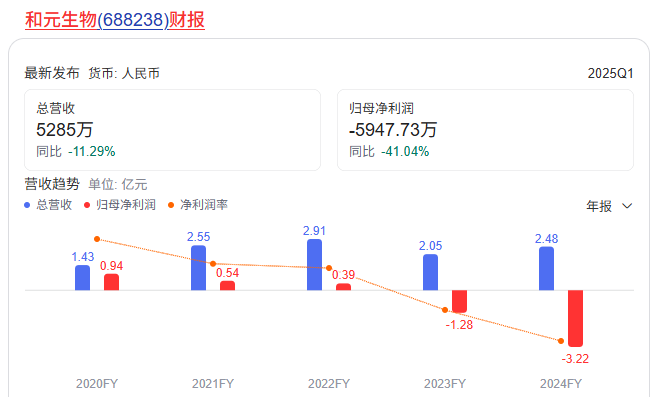Click the 2021FY orange margin point

(213, 264)
